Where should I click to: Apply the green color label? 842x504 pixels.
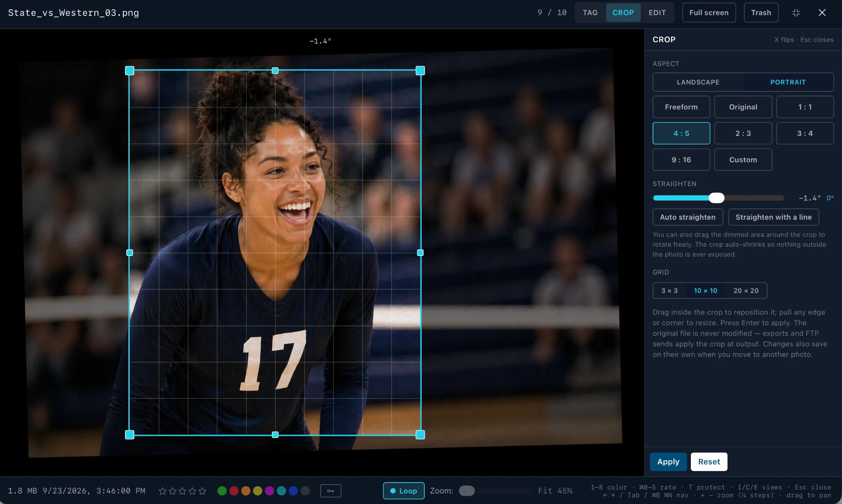point(222,491)
